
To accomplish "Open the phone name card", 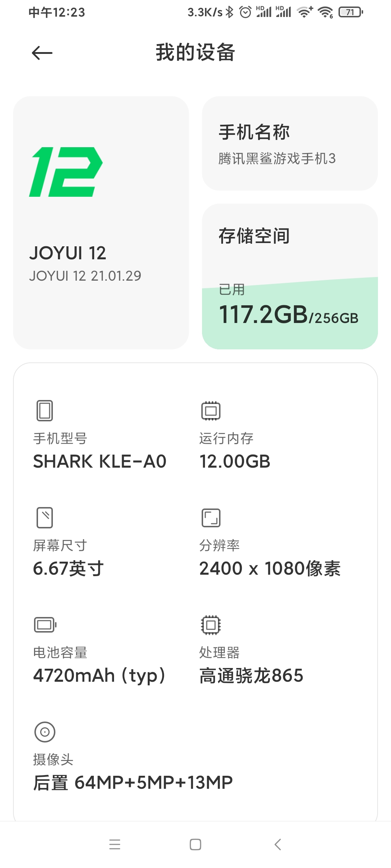I will tap(290, 143).
